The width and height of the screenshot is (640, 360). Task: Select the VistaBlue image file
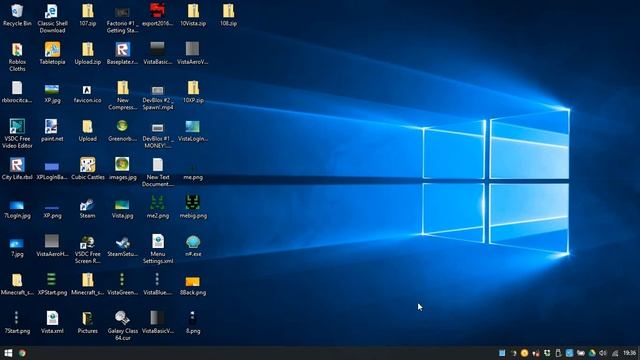point(158,284)
